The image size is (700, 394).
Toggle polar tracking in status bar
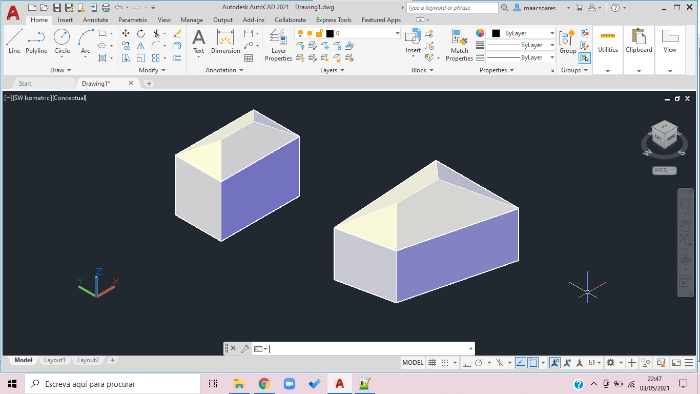click(479, 363)
